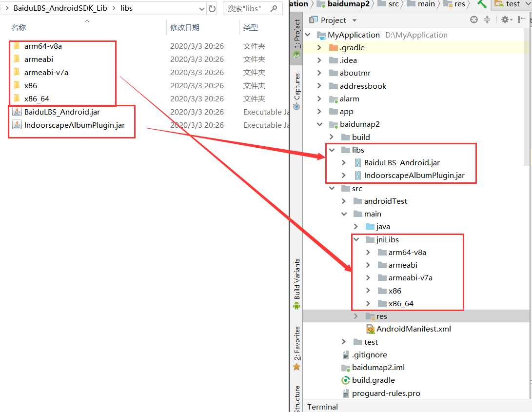Open Project panel settings gear
This screenshot has width=532, height=412.
(x=506, y=20)
